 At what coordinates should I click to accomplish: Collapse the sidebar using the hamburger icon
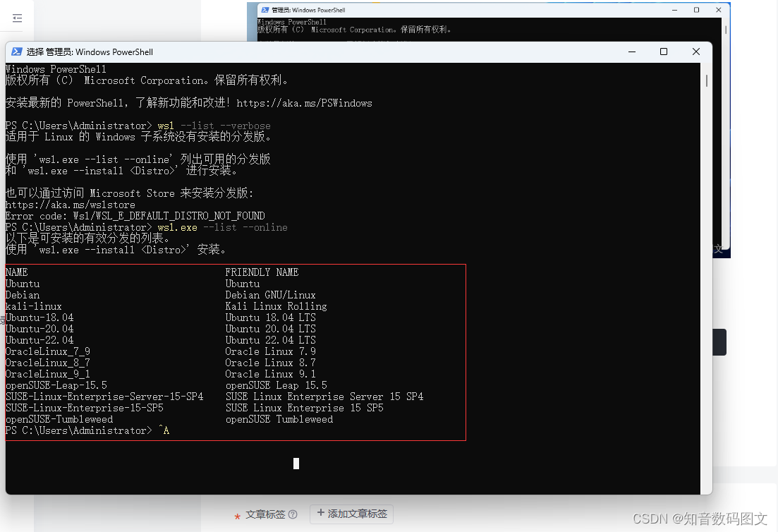point(16,16)
